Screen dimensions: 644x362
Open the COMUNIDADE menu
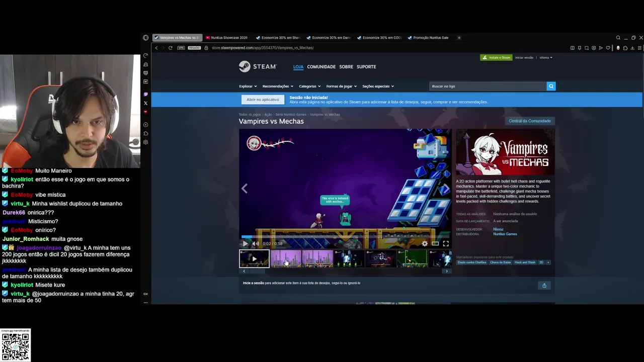tap(321, 66)
